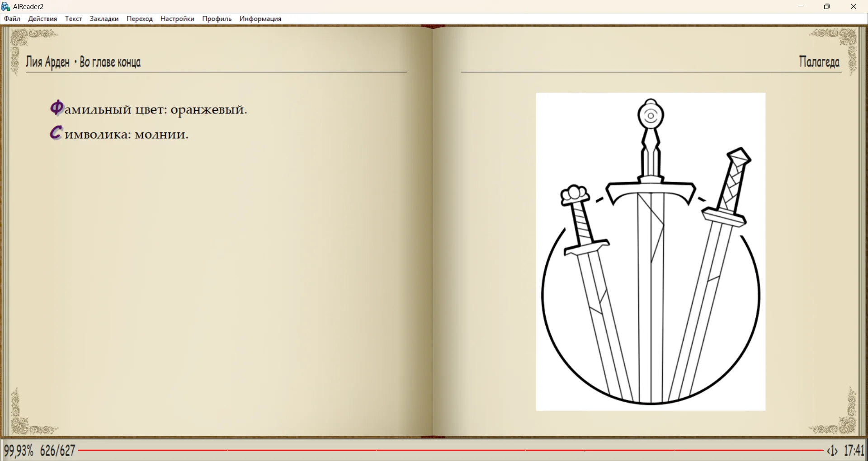Minimize the AlReader2 window
This screenshot has width=868, height=461.
pos(801,6)
